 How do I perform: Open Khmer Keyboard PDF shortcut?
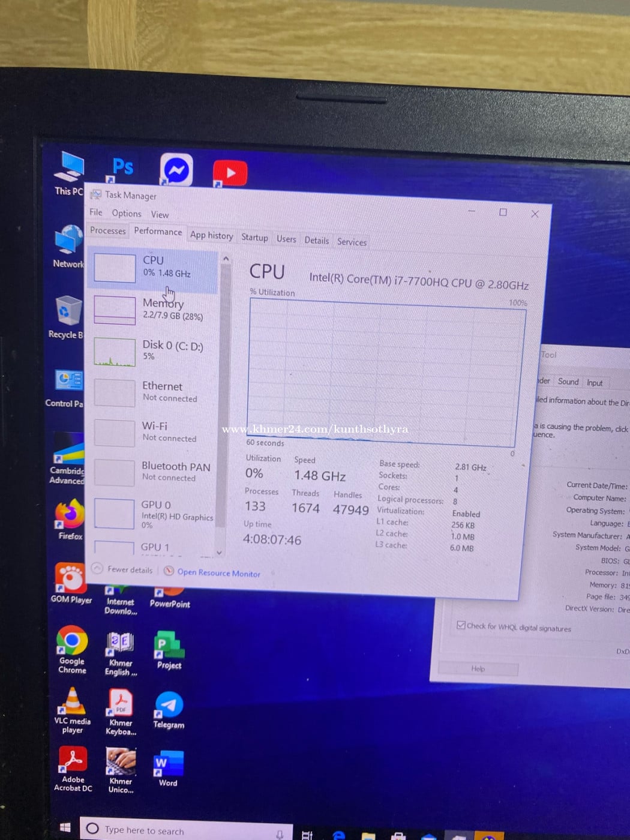coord(121,712)
